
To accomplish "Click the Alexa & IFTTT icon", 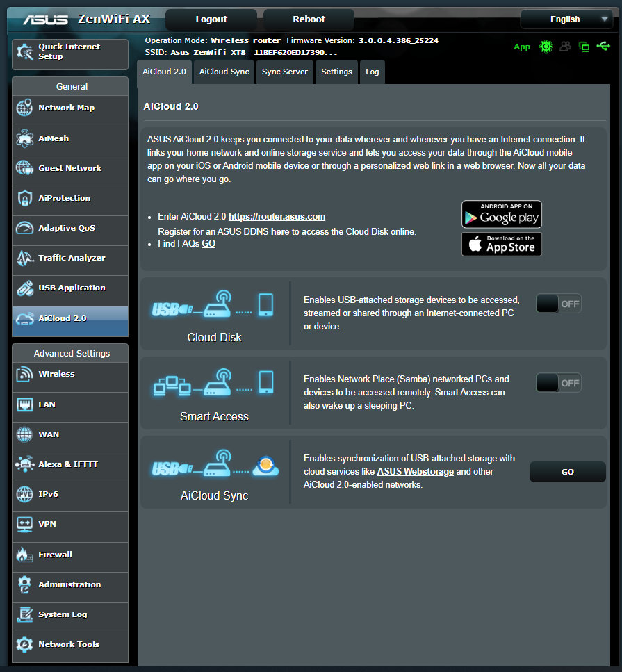I will coord(24,464).
